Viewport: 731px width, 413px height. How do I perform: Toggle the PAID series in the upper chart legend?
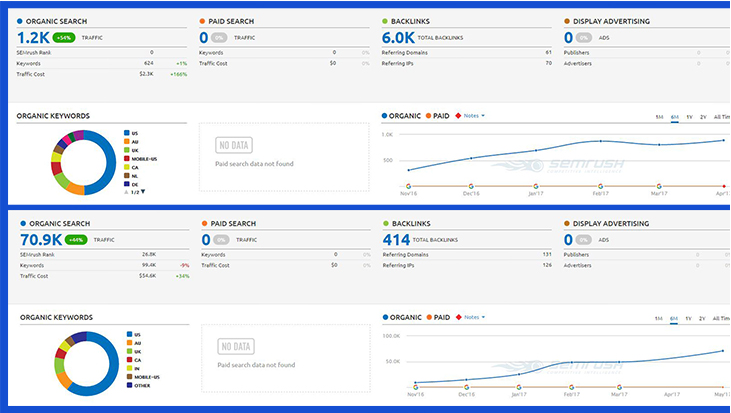tap(439, 116)
